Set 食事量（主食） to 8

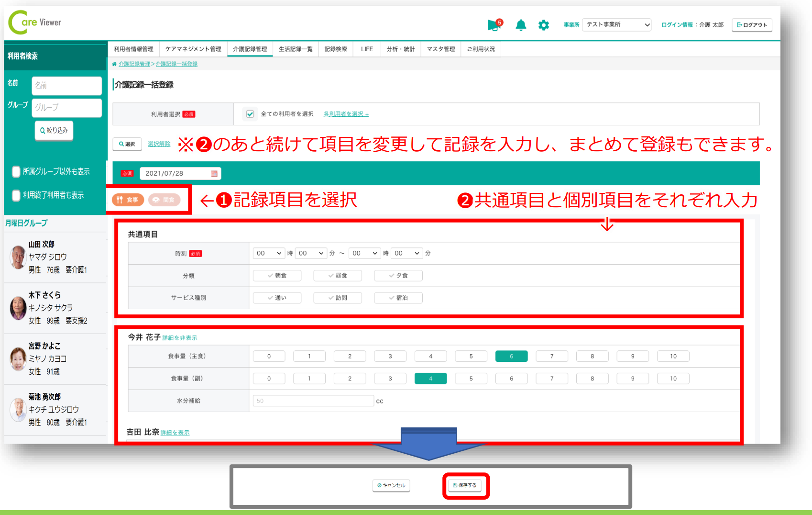(x=592, y=356)
